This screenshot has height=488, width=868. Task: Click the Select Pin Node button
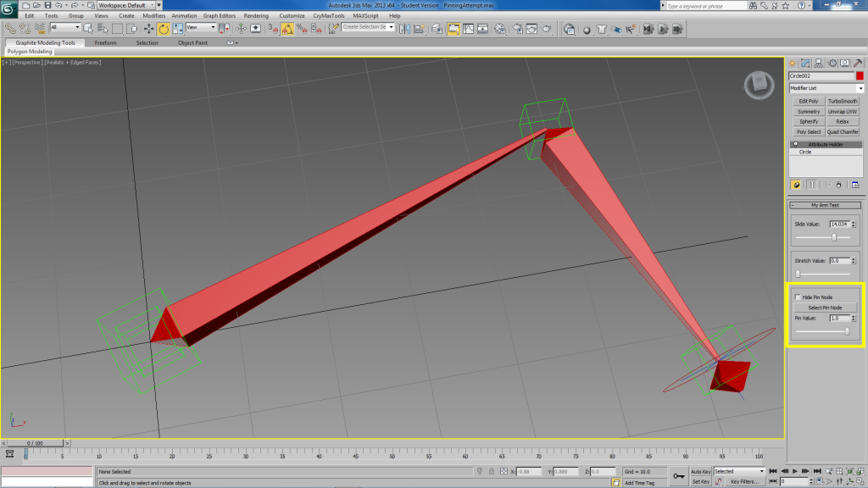point(825,308)
